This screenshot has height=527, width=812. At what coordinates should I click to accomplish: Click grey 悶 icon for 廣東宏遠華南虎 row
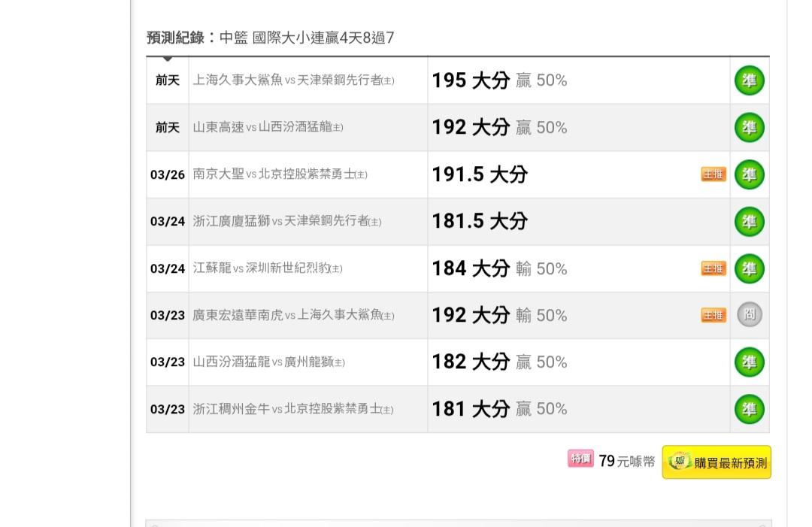749,315
